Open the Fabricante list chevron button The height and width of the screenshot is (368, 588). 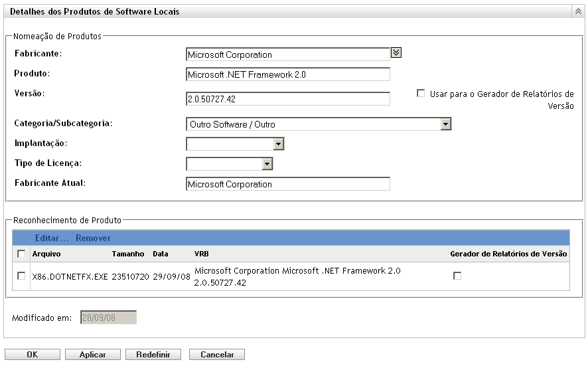[396, 52]
